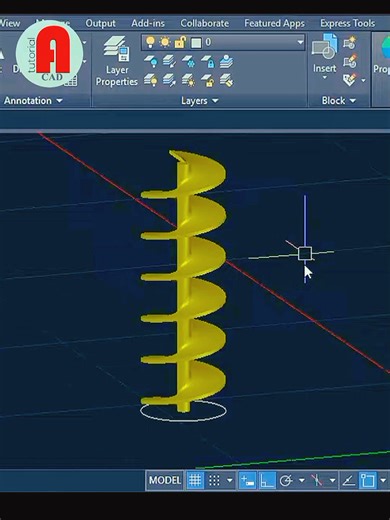
Task: Open snap mode settings dropdown arrow
Action: [230, 480]
